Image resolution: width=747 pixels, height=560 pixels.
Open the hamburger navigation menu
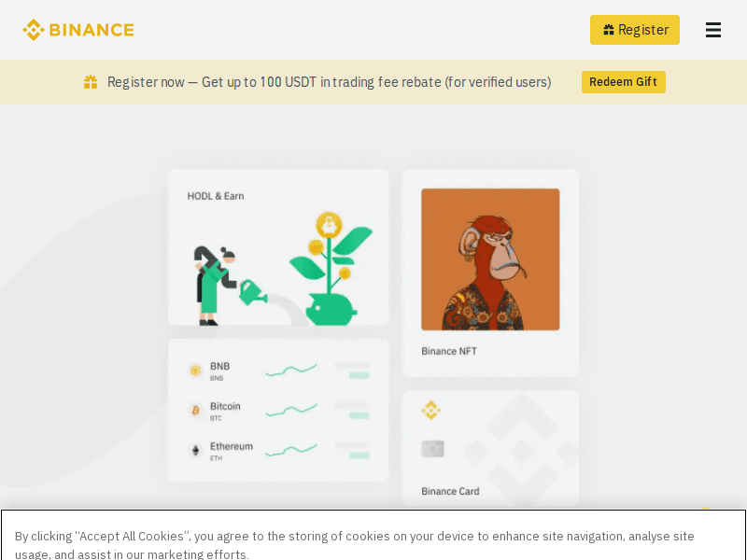click(713, 30)
